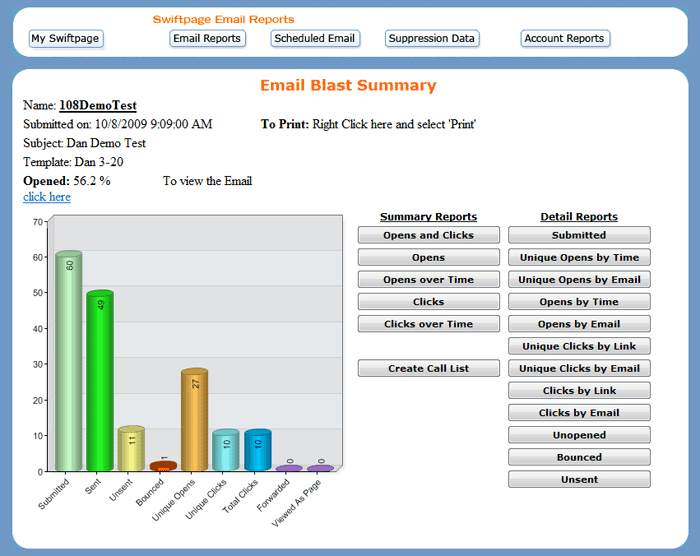Open Opens by Time detail report
700x556 pixels.
pos(579,301)
